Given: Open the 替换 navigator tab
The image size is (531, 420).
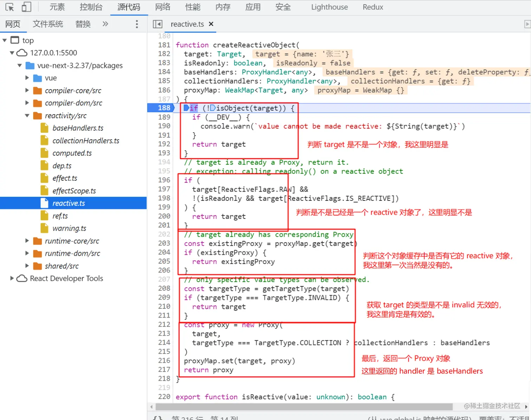Looking at the screenshot, I should coord(83,24).
